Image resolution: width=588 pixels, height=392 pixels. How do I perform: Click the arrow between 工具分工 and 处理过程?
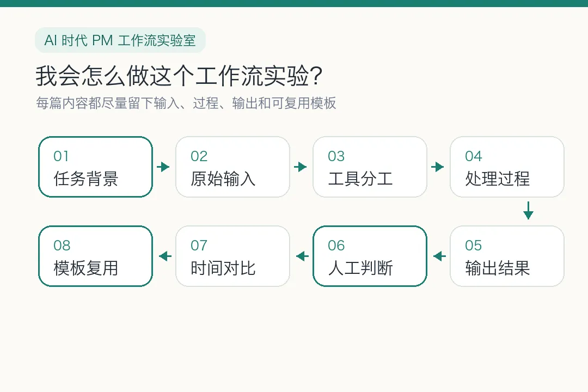click(438, 167)
